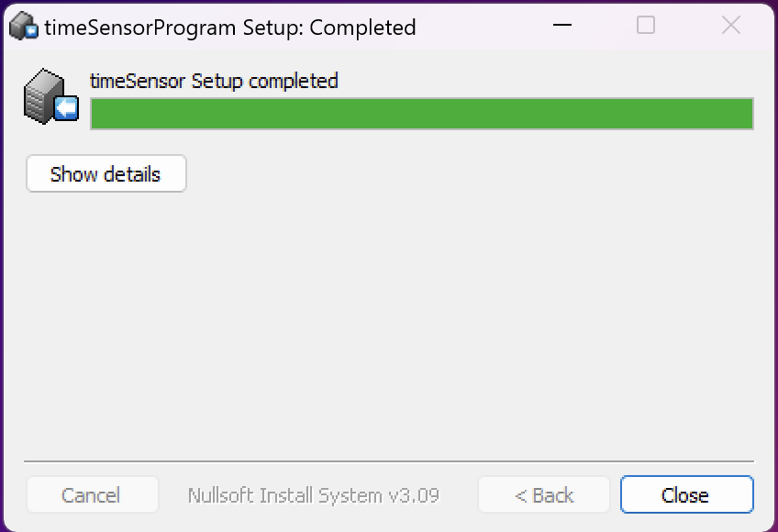Click the word 'timeSensor' in the status line
This screenshot has height=532, width=778.
[x=138, y=81]
